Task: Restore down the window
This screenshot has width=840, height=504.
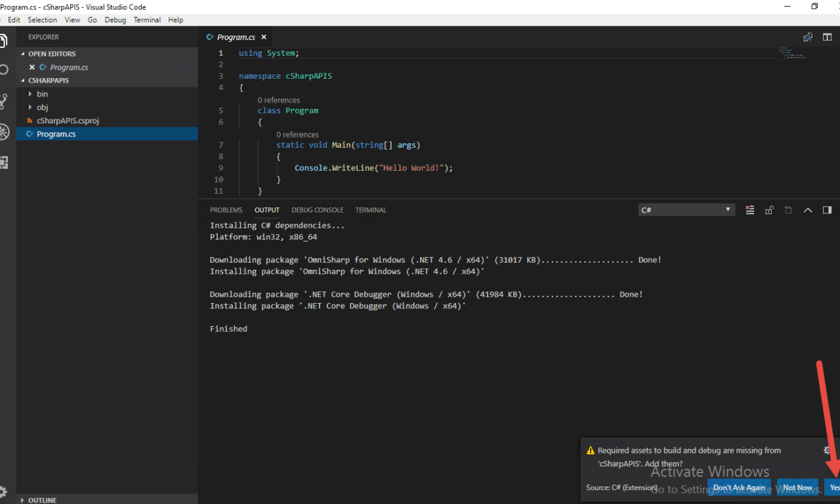Action: [x=814, y=7]
